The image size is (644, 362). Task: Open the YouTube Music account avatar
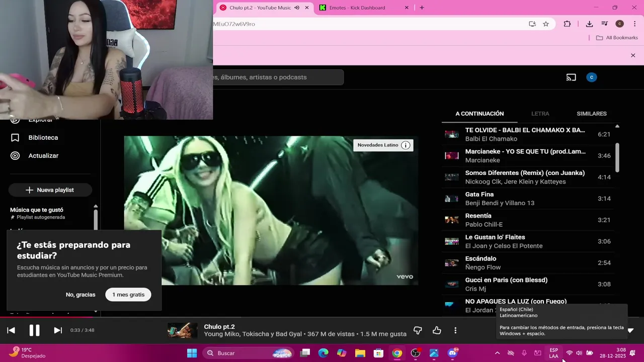[592, 77]
